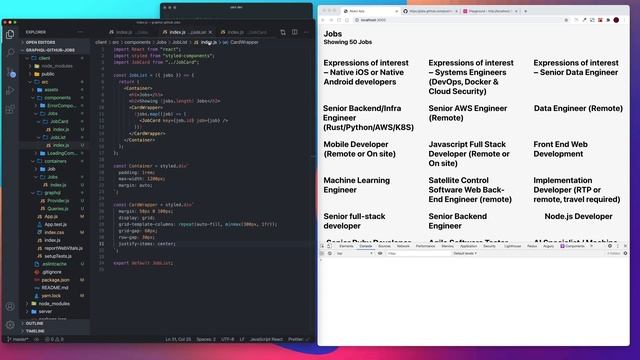Close the active index.js editor tab
This screenshot has height=360, width=640.
pos(211,32)
